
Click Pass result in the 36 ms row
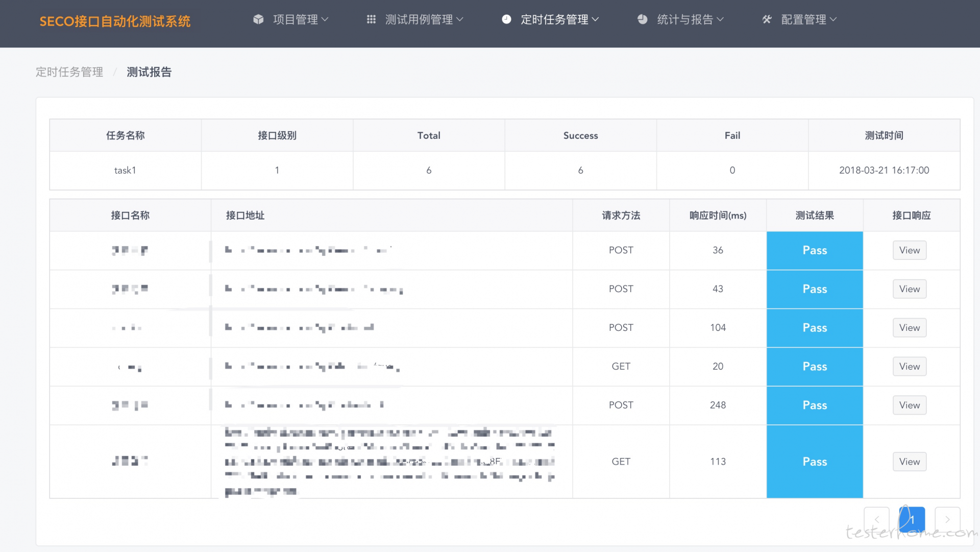point(815,250)
